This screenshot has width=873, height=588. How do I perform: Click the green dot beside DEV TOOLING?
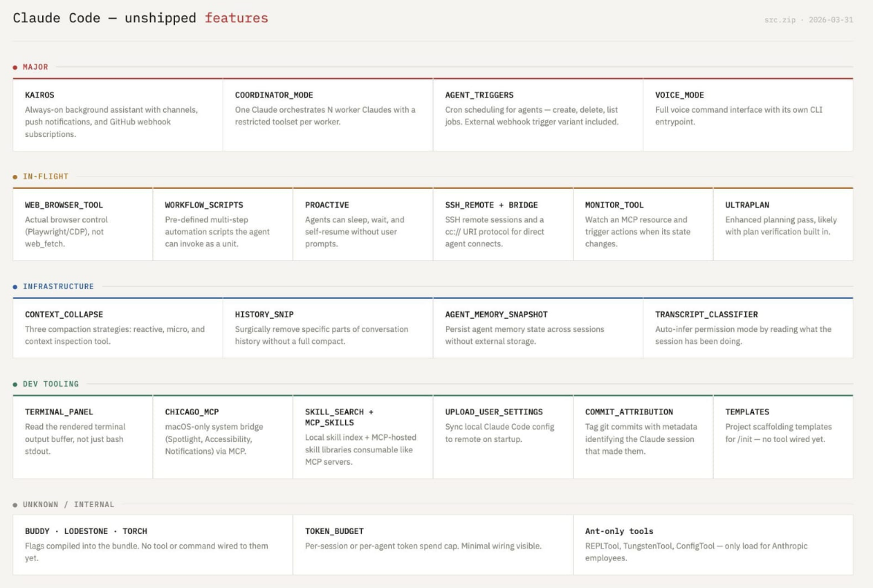point(15,384)
